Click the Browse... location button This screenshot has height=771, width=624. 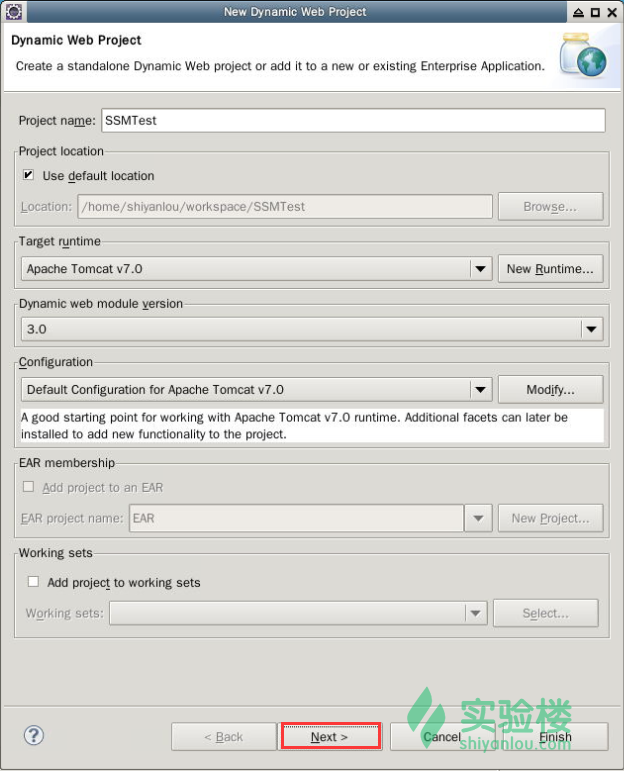pos(550,207)
